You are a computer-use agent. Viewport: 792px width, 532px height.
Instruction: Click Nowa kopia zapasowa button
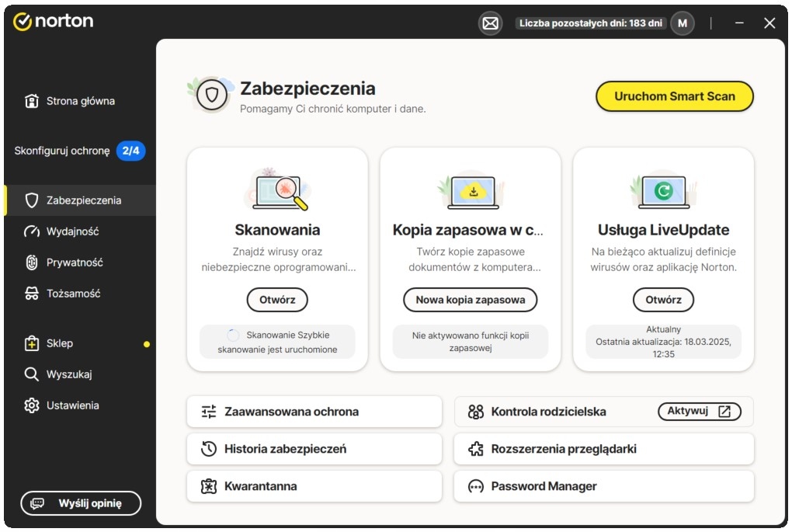tap(471, 300)
